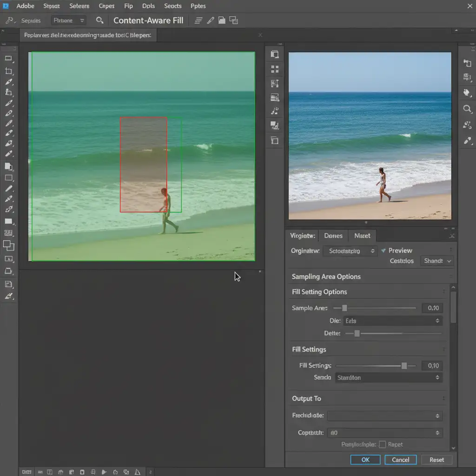Click the Cancel button
The image size is (476, 476).
400,460
